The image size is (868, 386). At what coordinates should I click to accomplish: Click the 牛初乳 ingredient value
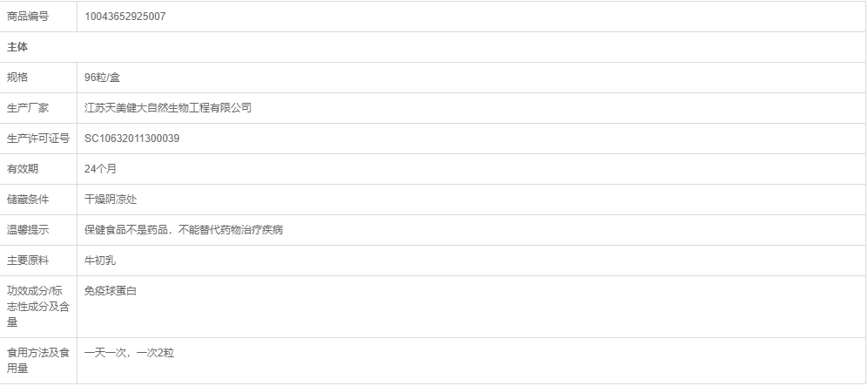tap(100, 261)
